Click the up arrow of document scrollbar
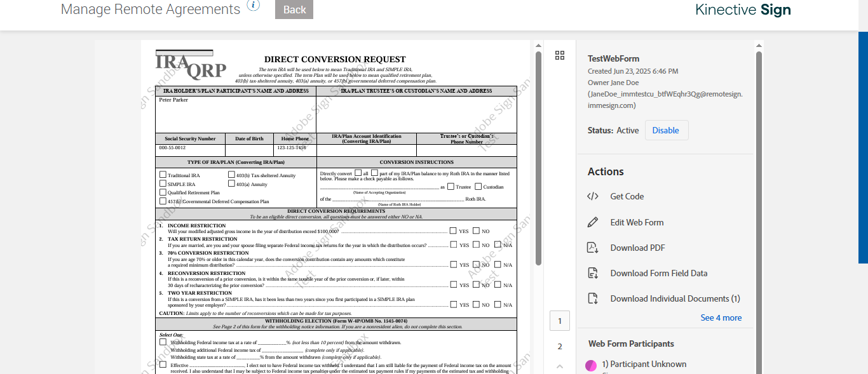This screenshot has height=374, width=868. (x=538, y=46)
